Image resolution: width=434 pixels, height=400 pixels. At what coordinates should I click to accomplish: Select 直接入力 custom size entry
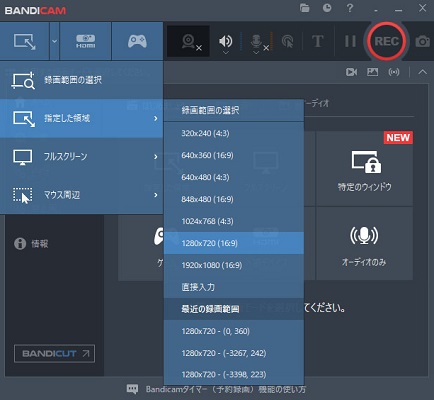234,287
